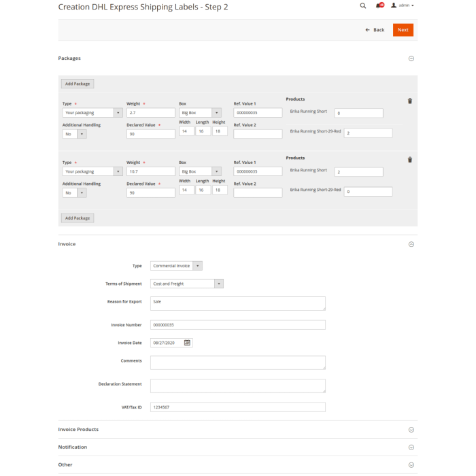
Task: Edit second package Ref. Value 2 field
Action: click(258, 192)
